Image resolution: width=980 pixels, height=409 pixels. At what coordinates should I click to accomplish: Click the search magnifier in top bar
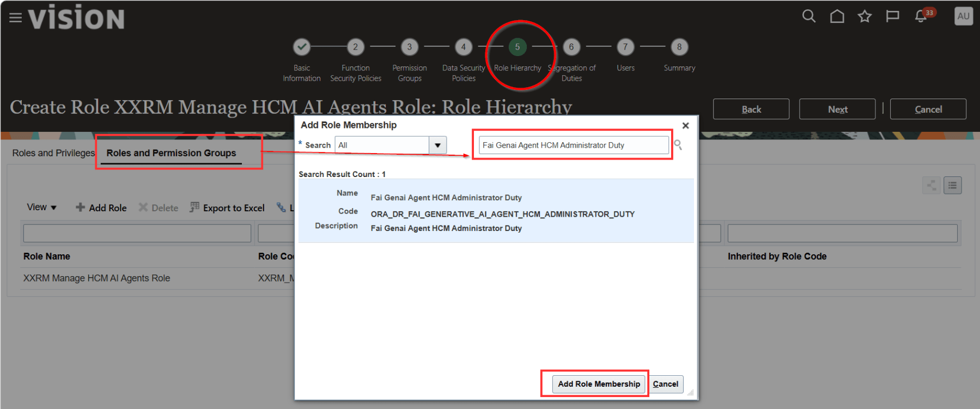point(809,16)
